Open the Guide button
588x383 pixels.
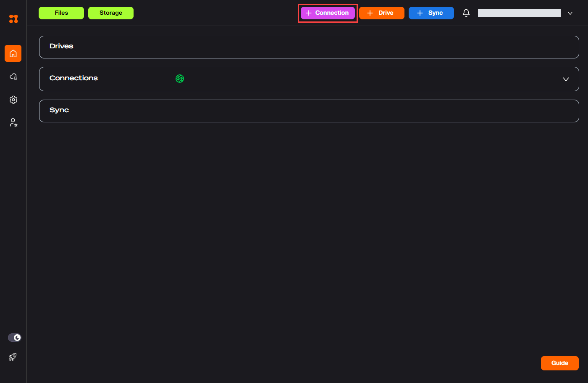click(x=559, y=363)
